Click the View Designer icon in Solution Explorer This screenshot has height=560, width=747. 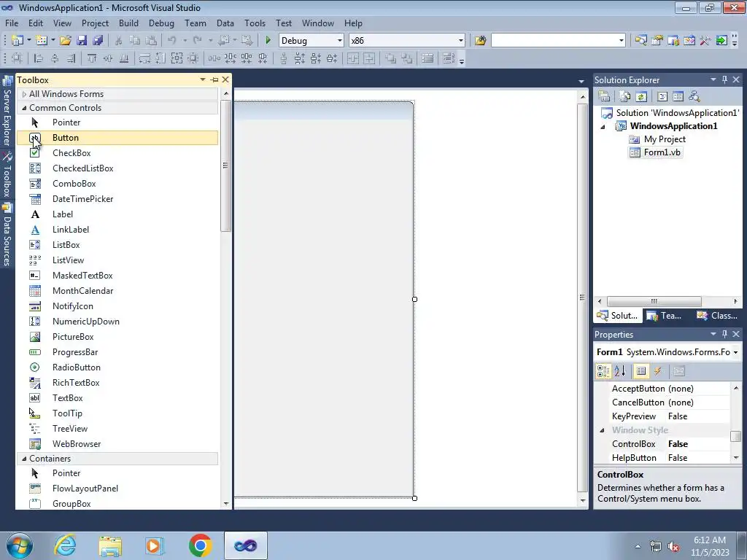click(x=678, y=97)
